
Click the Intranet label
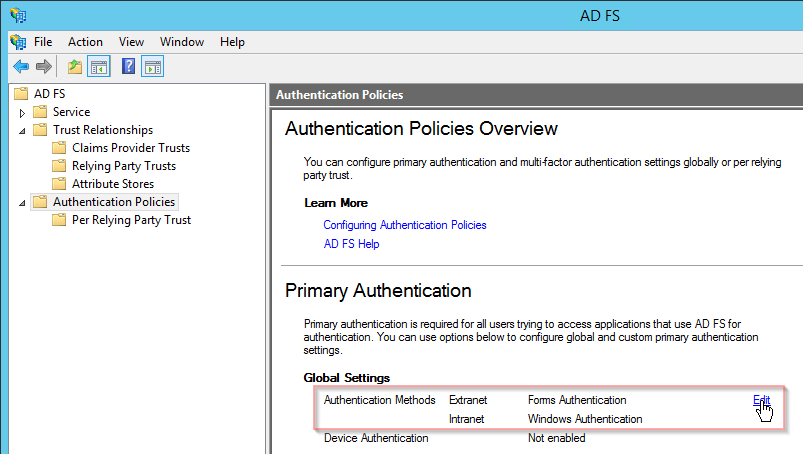tap(467, 419)
